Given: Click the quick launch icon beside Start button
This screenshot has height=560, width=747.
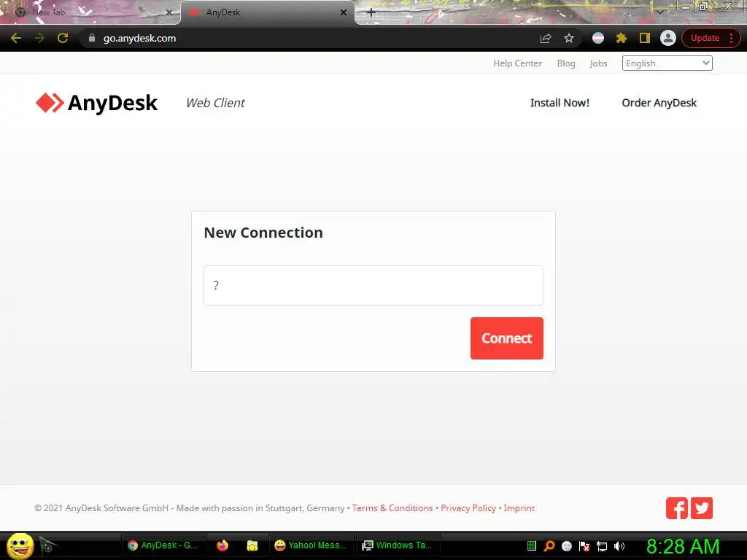Looking at the screenshot, I should tap(47, 546).
